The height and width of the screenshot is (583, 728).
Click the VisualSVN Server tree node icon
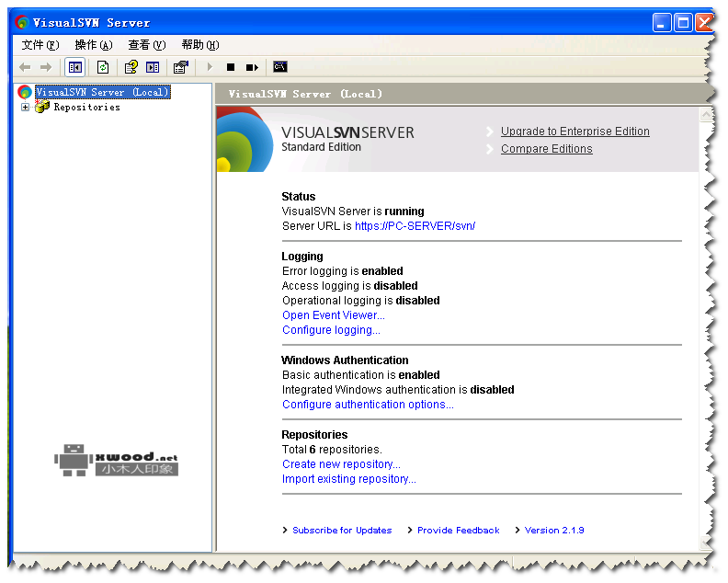(25, 92)
